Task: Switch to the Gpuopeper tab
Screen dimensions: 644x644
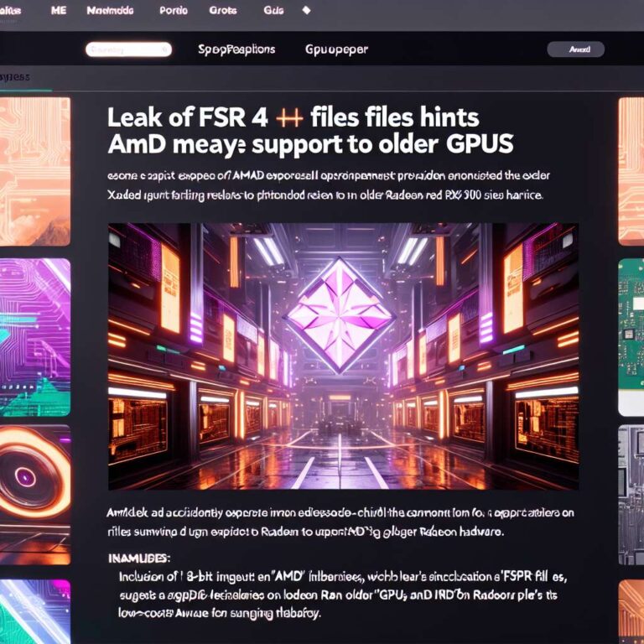Action: pyautogui.click(x=336, y=49)
